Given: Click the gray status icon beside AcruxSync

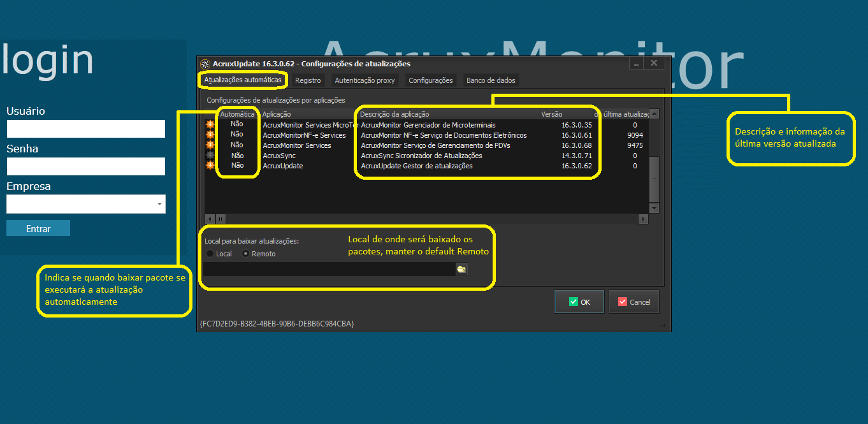Looking at the screenshot, I should 210,155.
